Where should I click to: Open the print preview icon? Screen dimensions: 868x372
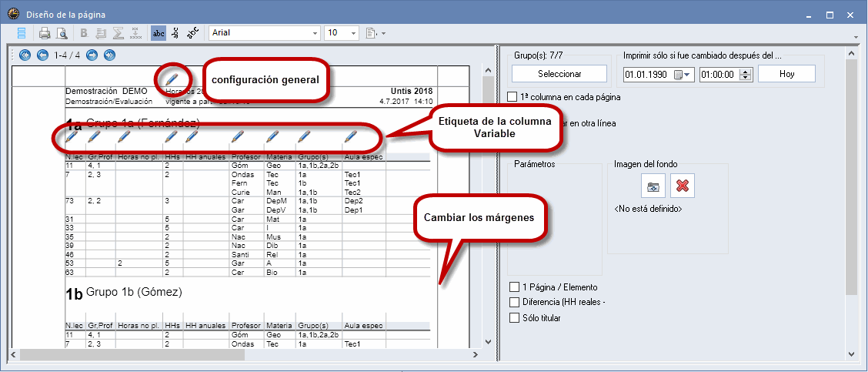point(62,33)
